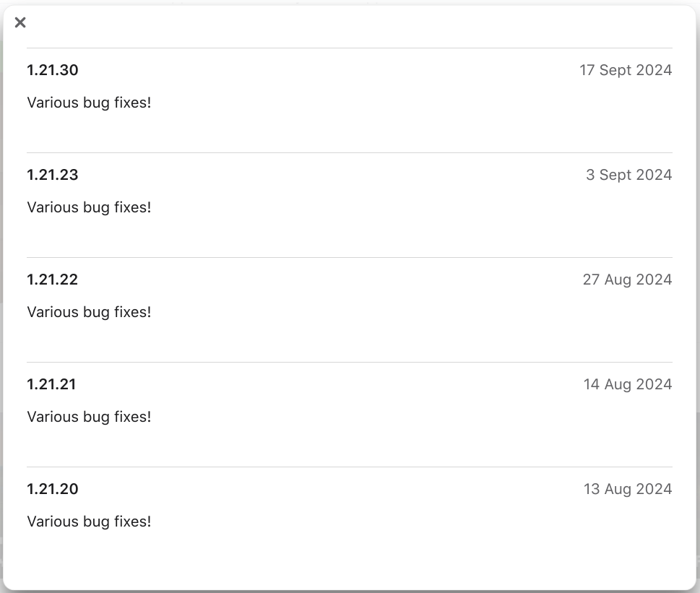This screenshot has height=593, width=700.
Task: Select the 1.21.21 version number
Action: [51, 384]
